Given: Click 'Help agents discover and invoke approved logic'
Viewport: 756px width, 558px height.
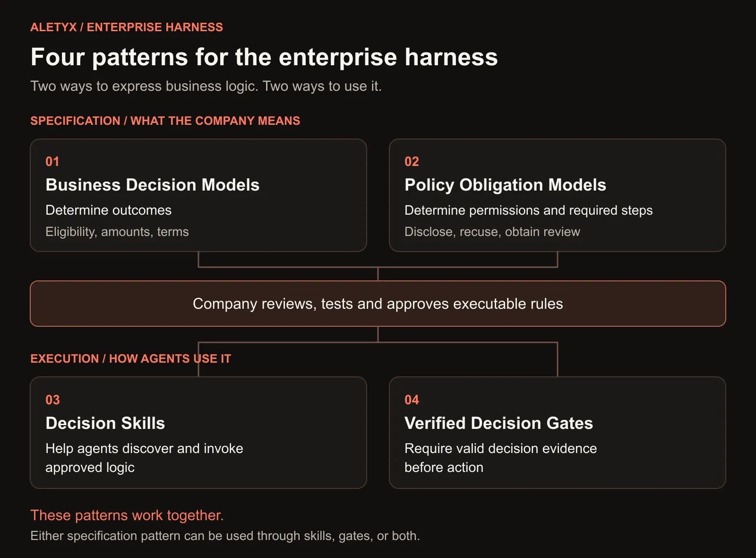Looking at the screenshot, I should click(x=145, y=458).
